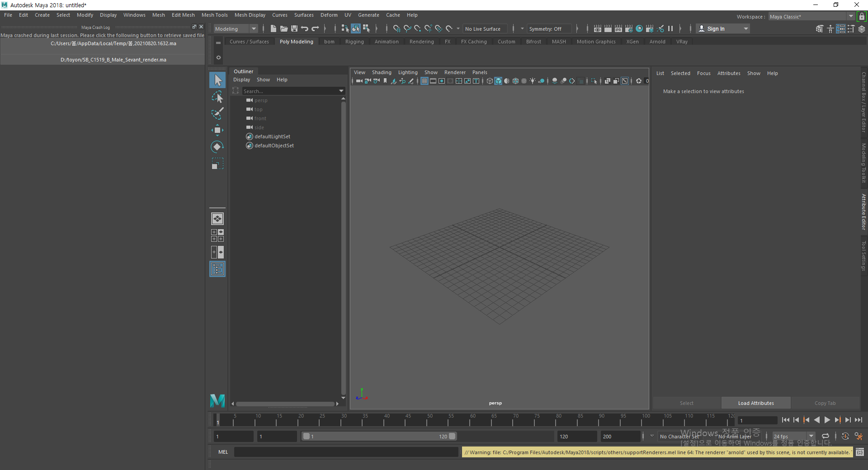868x470 pixels.
Task: Open SB_C1519_B_Male_Sevant_render.ma crash file
Action: point(103,60)
